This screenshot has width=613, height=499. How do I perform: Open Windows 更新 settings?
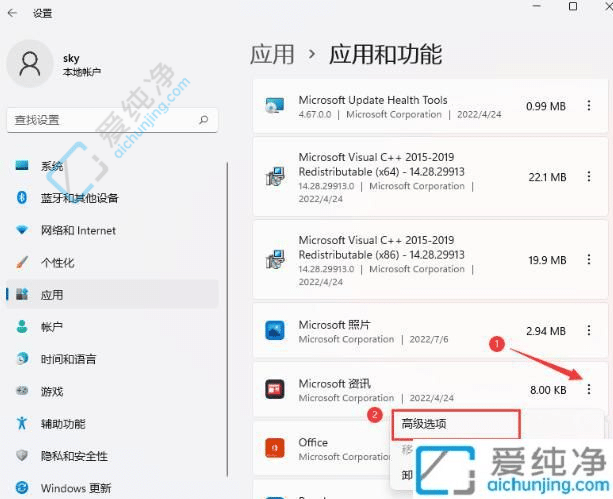(112, 488)
